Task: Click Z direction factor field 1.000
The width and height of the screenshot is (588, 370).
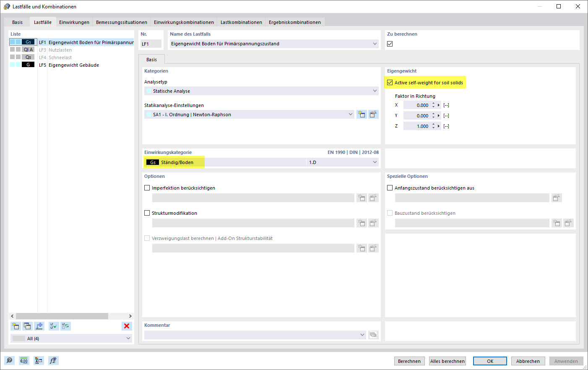Action: pos(417,126)
